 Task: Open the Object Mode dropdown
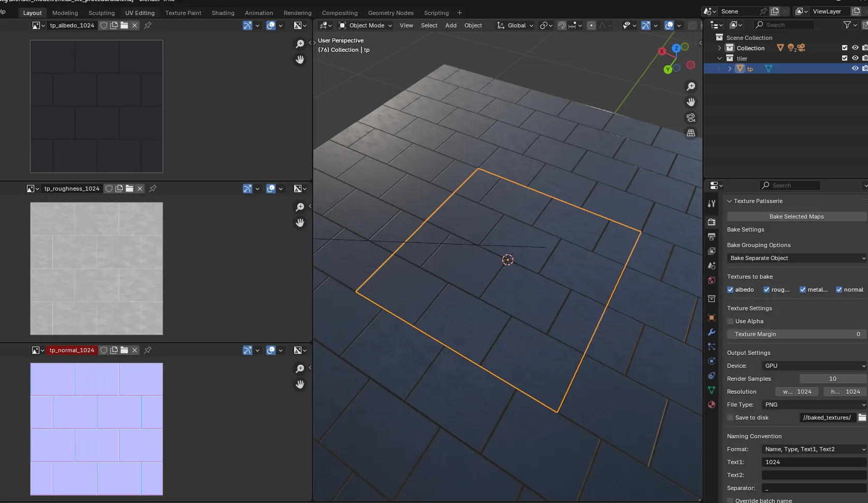click(x=366, y=25)
